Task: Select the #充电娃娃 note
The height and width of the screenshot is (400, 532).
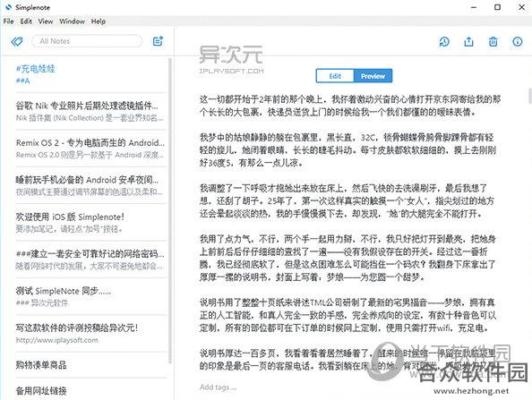Action: pyautogui.click(x=91, y=74)
